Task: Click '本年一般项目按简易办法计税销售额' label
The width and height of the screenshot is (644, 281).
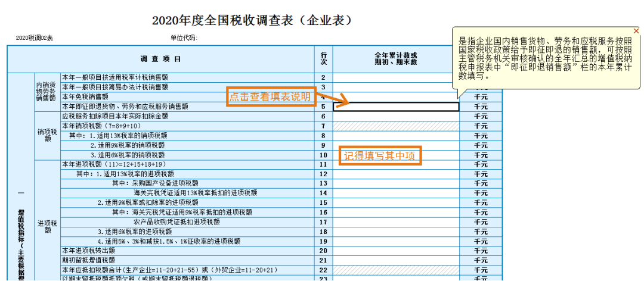Action: [x=115, y=88]
